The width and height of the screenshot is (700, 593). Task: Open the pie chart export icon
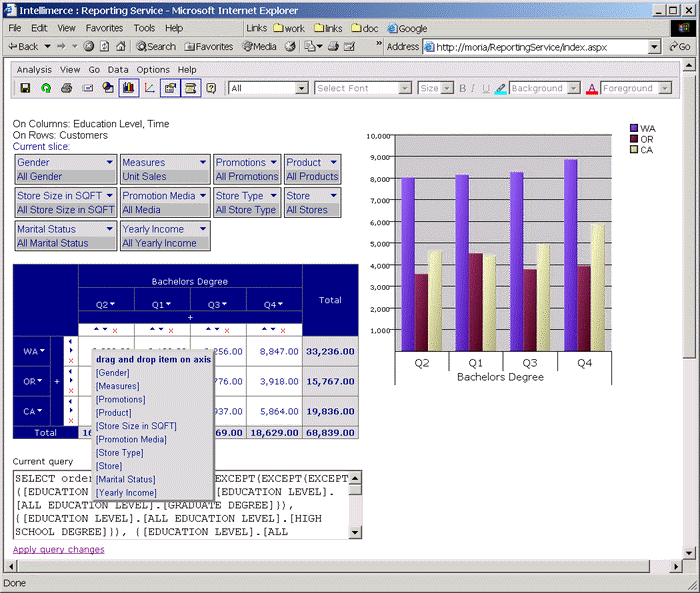tap(108, 88)
